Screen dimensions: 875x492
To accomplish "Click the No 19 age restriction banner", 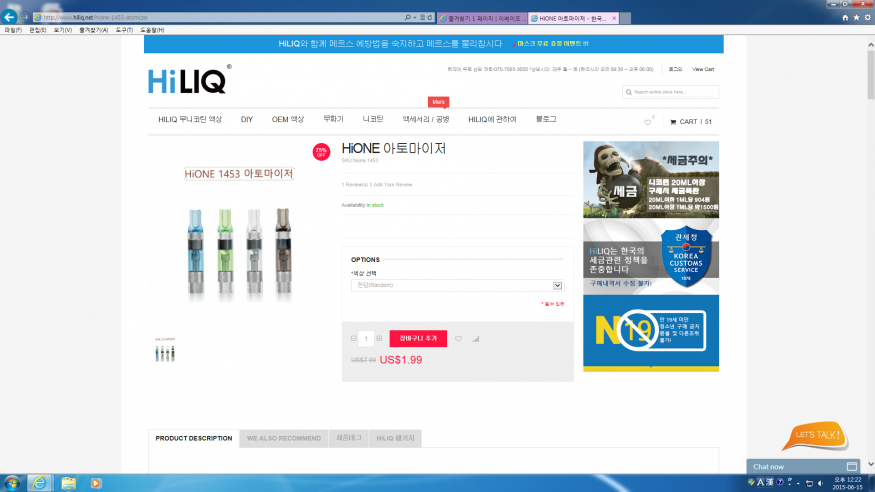I will coord(651,333).
